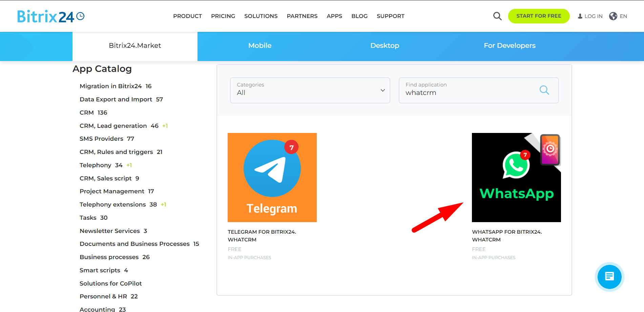Click the Find application input field
The image size is (644, 312).
[468, 93]
